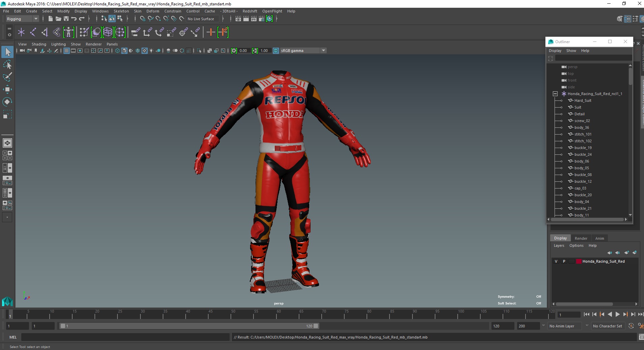Collapse the Honda_Racing_Suit_Red_ncl1_1 outliner group

click(x=555, y=94)
